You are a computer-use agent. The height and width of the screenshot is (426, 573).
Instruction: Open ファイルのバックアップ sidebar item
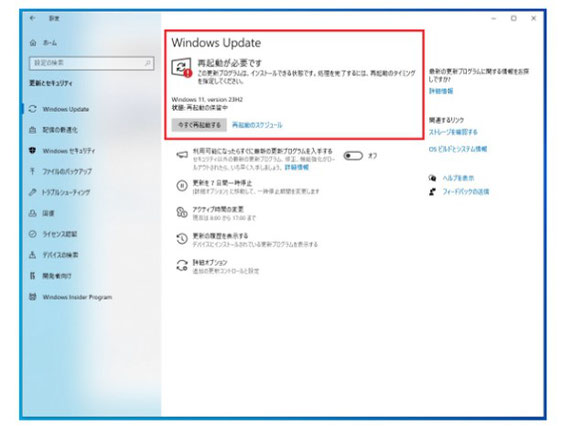67,171
